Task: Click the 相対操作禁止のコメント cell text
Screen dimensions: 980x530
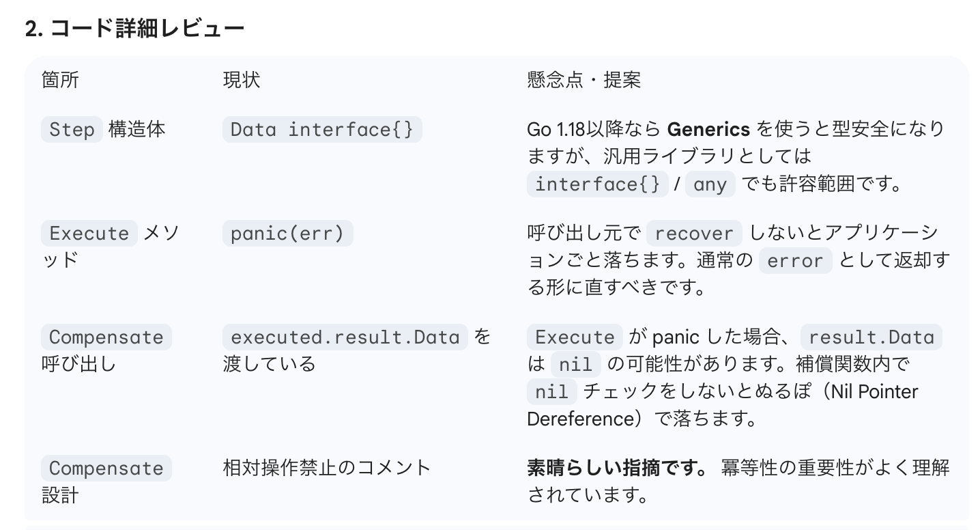Action: [x=327, y=468]
